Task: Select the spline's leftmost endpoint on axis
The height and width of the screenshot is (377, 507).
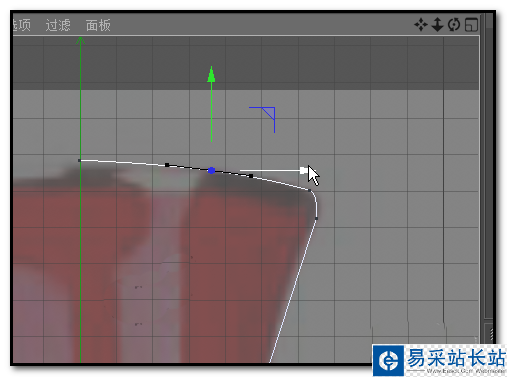Action: tap(79, 161)
